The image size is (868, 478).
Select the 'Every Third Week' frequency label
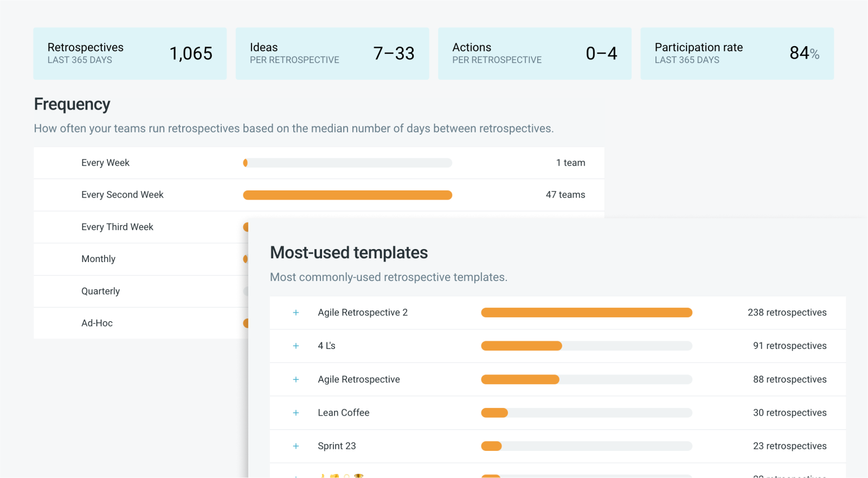coord(117,227)
